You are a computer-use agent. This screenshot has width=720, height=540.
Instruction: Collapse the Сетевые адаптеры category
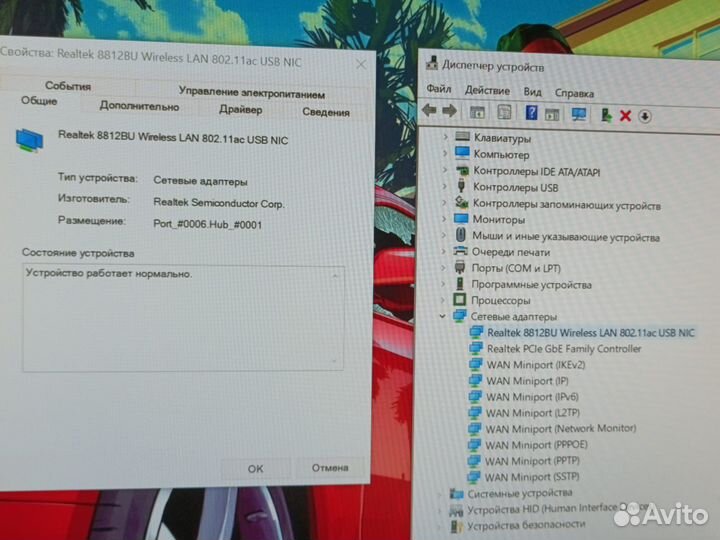tap(444, 315)
